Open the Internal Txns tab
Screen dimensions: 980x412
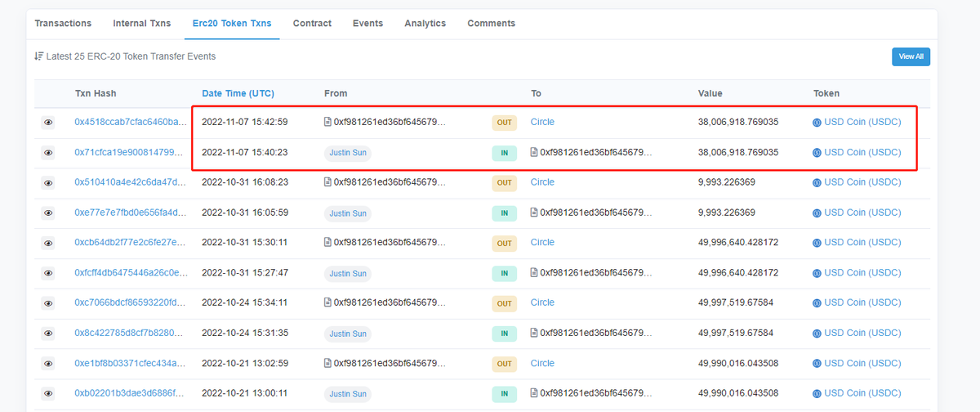point(142,24)
